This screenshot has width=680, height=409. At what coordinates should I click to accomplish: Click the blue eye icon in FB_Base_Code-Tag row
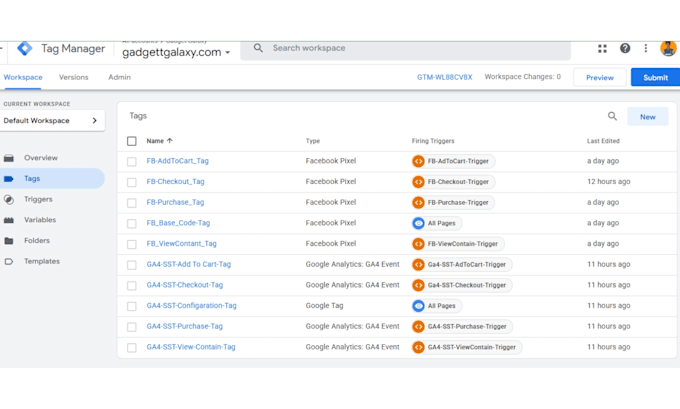pos(418,223)
